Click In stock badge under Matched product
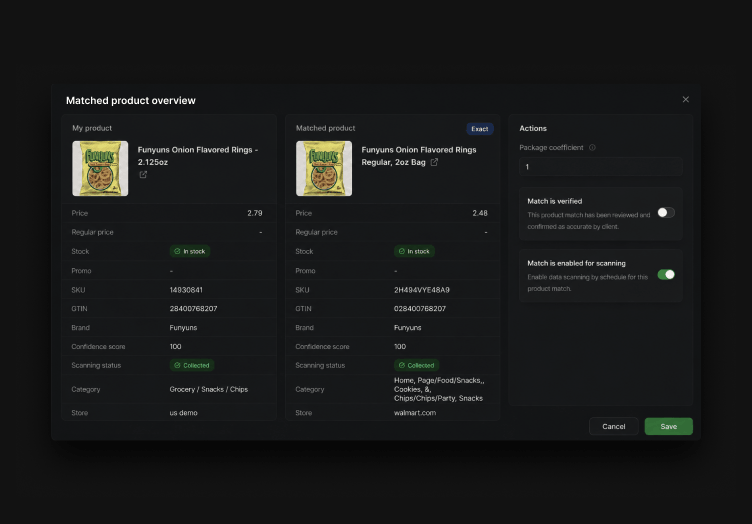The width and height of the screenshot is (752, 524). pos(414,251)
